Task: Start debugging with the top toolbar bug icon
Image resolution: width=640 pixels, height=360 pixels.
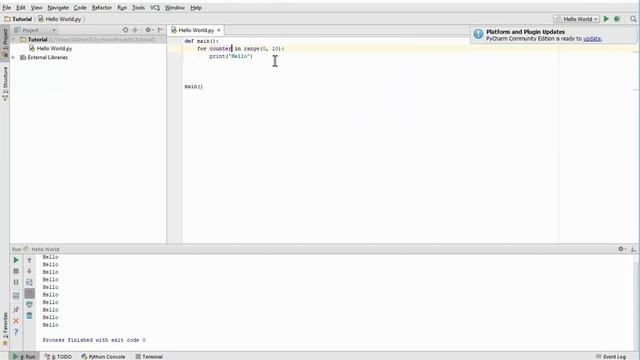Action: [617, 19]
